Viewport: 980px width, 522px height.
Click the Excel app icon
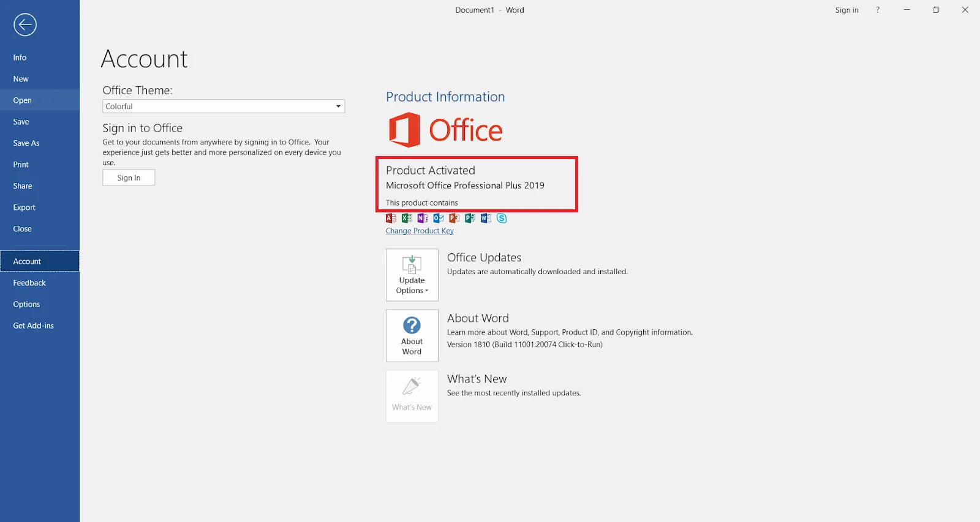coord(407,218)
